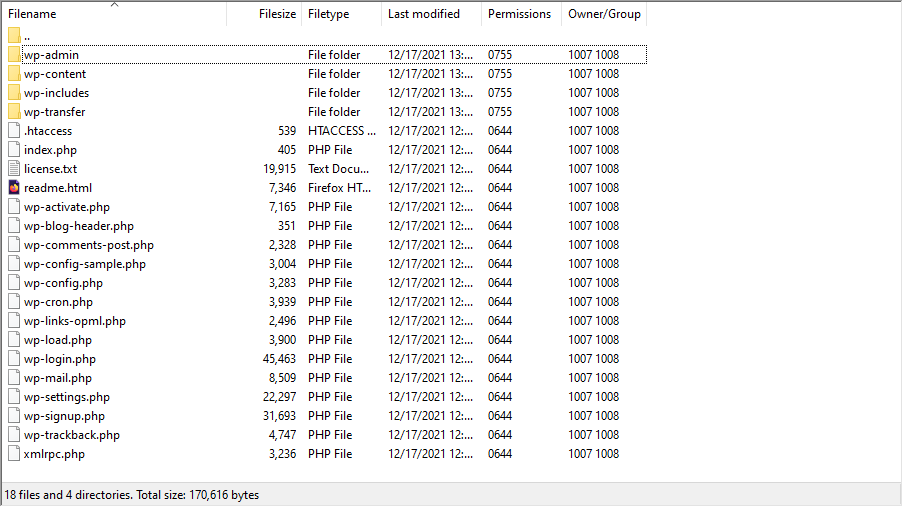Click the wp-admin folder icon
The image size is (903, 507).
click(14, 55)
